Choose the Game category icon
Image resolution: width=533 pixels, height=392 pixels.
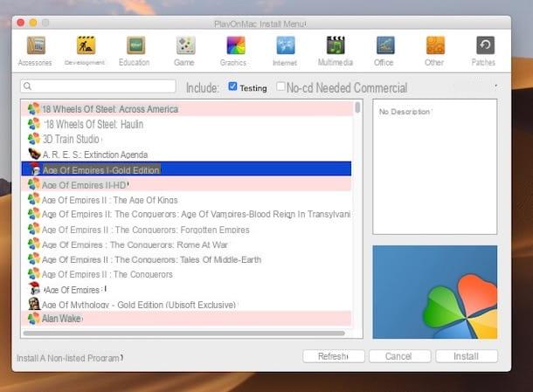185,45
